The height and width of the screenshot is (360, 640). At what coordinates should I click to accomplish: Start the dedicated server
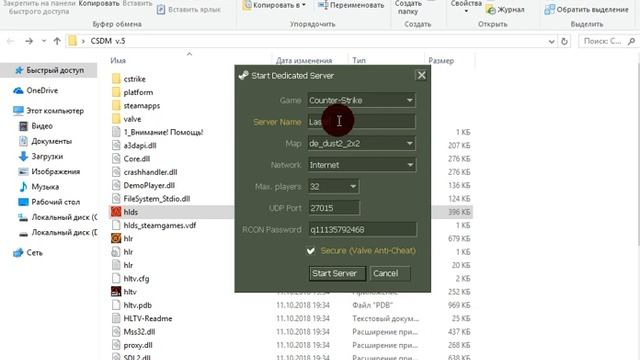point(337,273)
